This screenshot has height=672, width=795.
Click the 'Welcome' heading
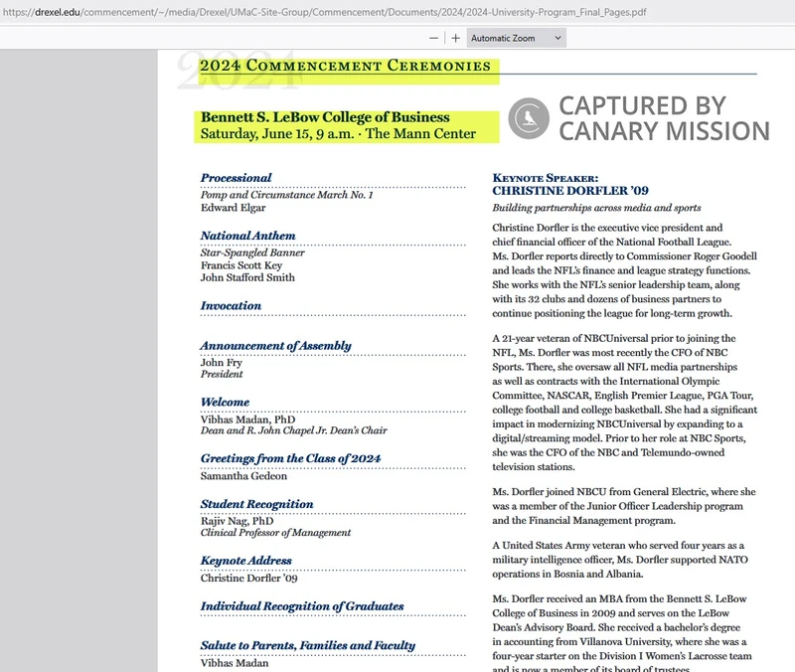pyautogui.click(x=226, y=403)
